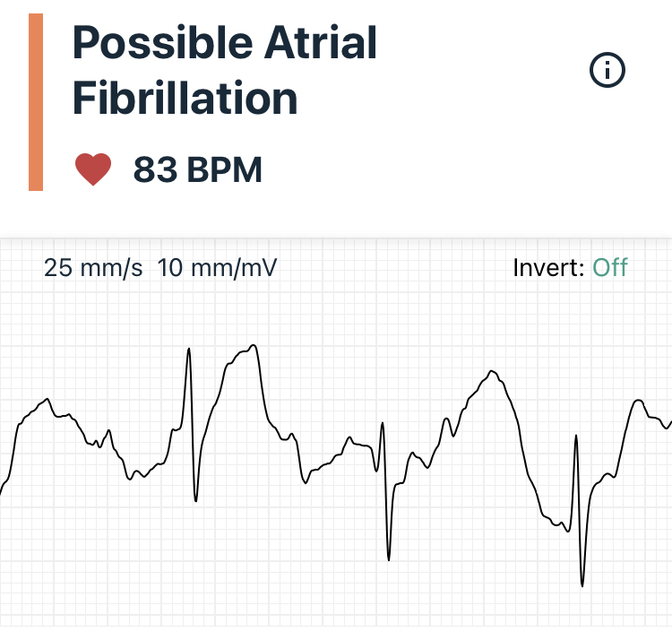Image resolution: width=672 pixels, height=640 pixels.
Task: Select the 10 mm/mV gain setting
Action: coord(218,267)
